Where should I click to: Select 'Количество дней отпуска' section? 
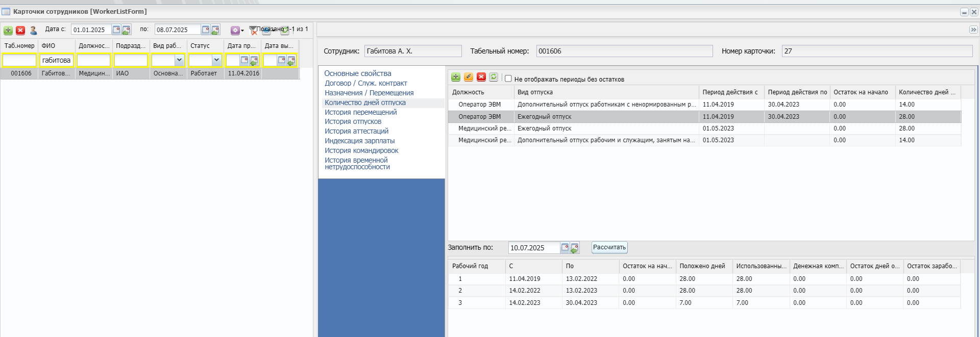[365, 102]
